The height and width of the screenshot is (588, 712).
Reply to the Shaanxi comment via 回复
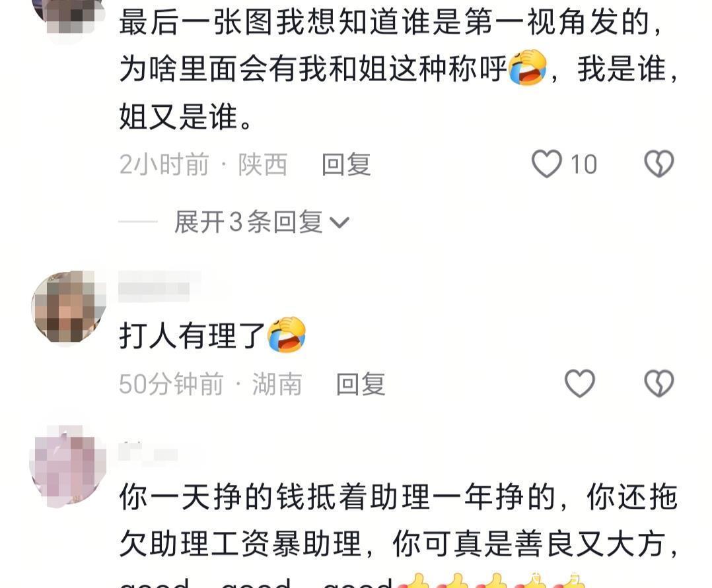(x=347, y=164)
